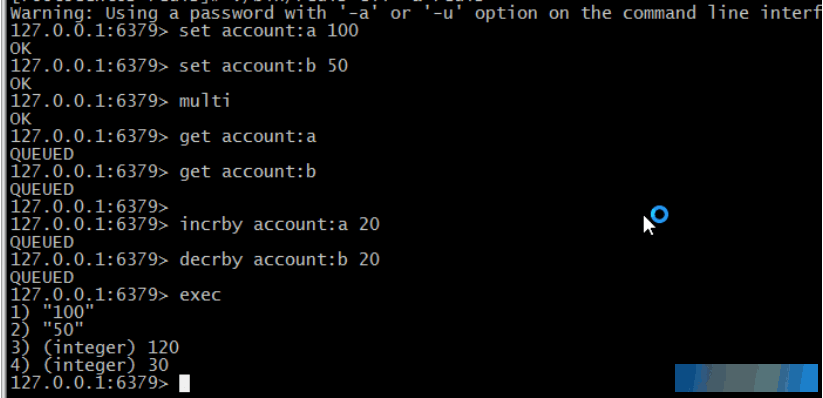Screen dimensions: 823x398
Task: Click the result line 2) "50"
Action: [47, 330]
